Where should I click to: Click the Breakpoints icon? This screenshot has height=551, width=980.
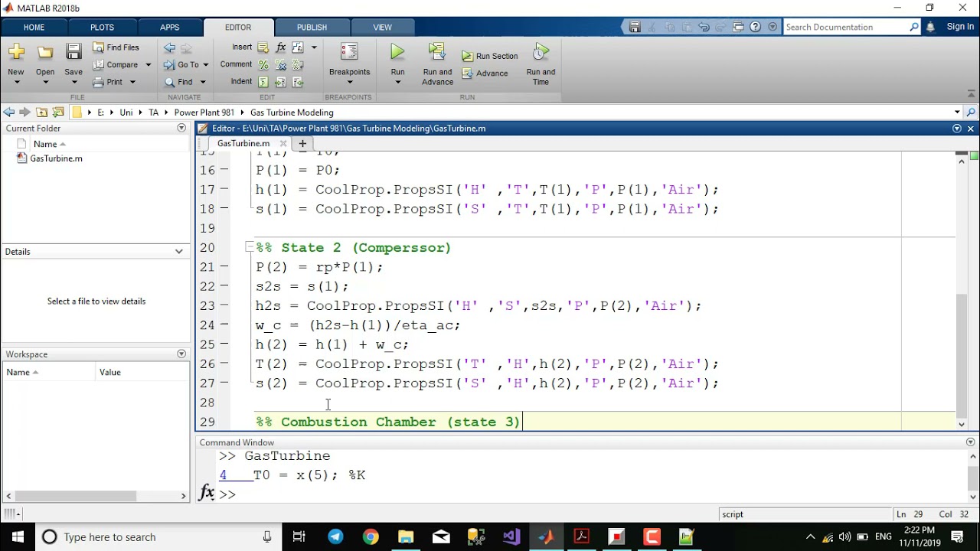(x=349, y=52)
